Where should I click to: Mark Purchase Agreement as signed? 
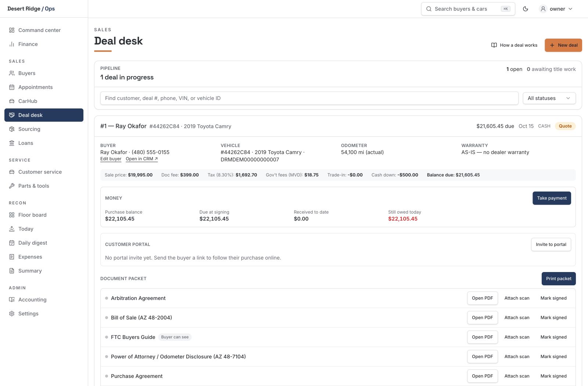[x=553, y=376]
